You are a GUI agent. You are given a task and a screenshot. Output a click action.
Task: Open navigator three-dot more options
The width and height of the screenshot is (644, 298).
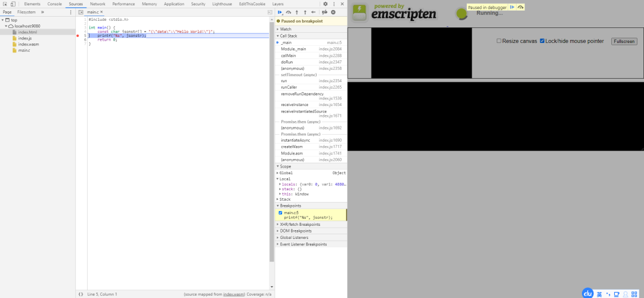click(70, 13)
